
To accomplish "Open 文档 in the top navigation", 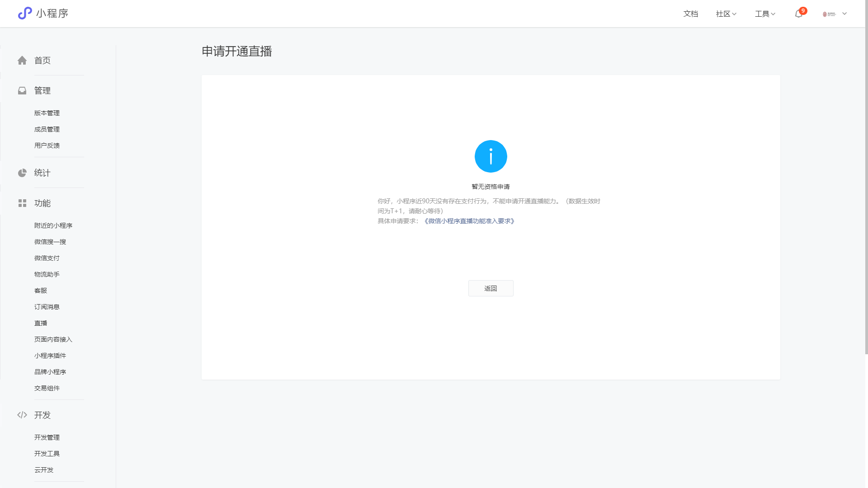I will coord(690,14).
